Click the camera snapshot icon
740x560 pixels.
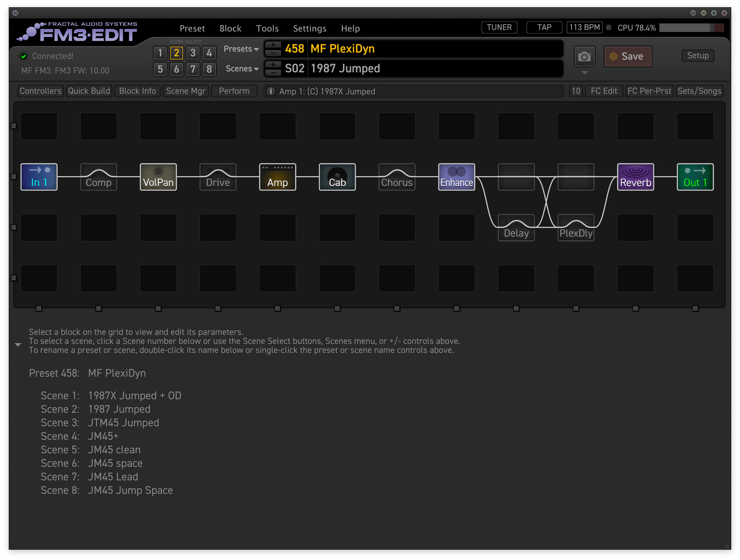584,57
